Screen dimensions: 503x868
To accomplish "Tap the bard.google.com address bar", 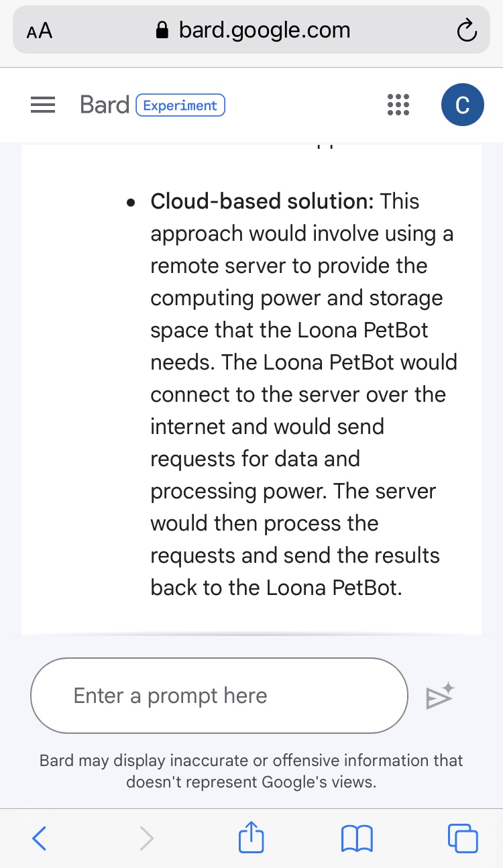I will pyautogui.click(x=264, y=30).
